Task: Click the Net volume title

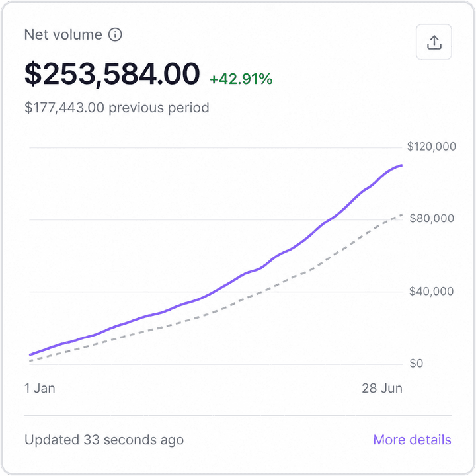Action: pos(63,34)
